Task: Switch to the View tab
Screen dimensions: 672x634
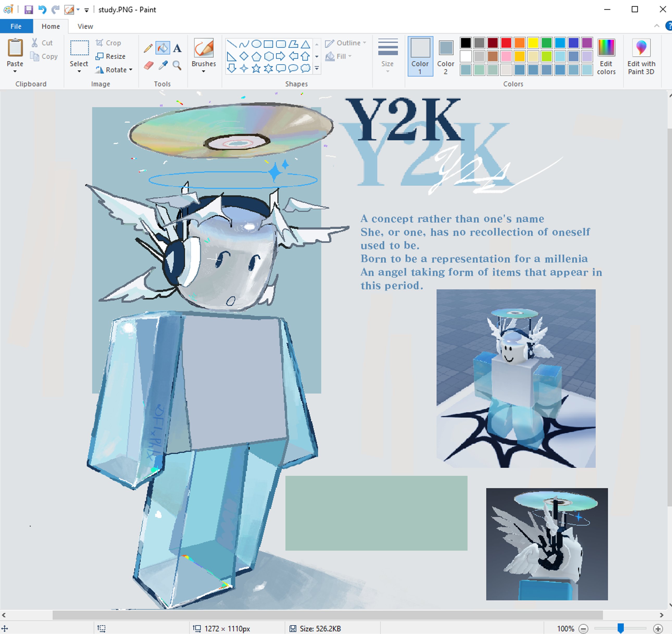Action: tap(85, 26)
